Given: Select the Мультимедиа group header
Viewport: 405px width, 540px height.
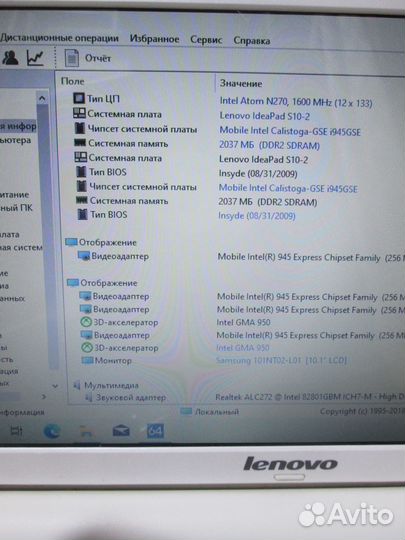Looking at the screenshot, I should tap(111, 385).
